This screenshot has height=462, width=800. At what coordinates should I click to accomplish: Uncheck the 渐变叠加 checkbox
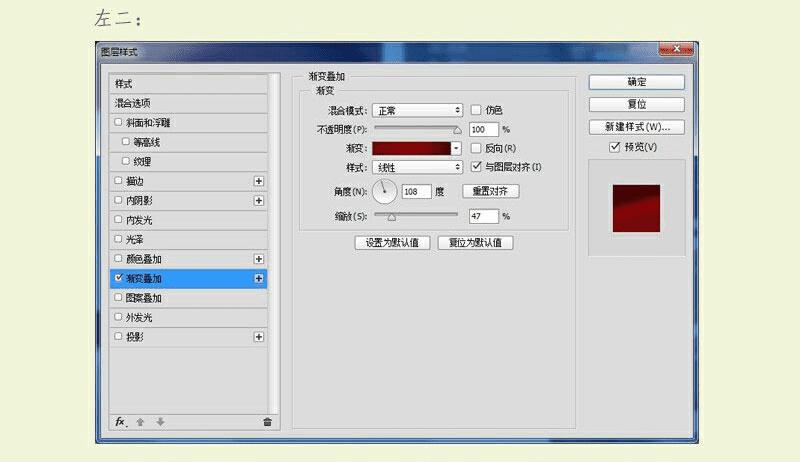pyautogui.click(x=118, y=278)
